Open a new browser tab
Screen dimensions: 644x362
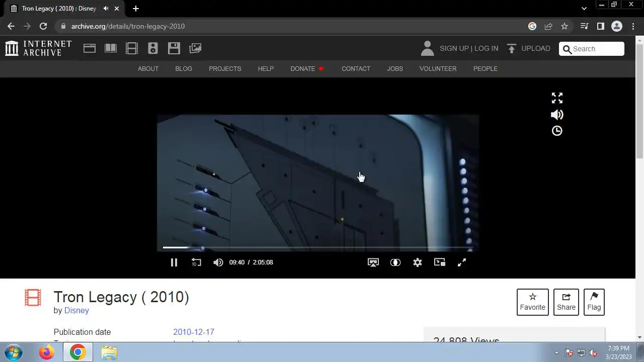click(x=136, y=9)
